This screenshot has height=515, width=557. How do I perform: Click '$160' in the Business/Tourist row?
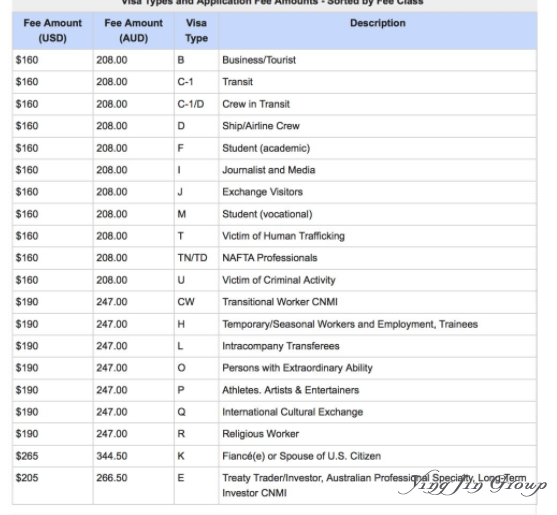click(27, 60)
